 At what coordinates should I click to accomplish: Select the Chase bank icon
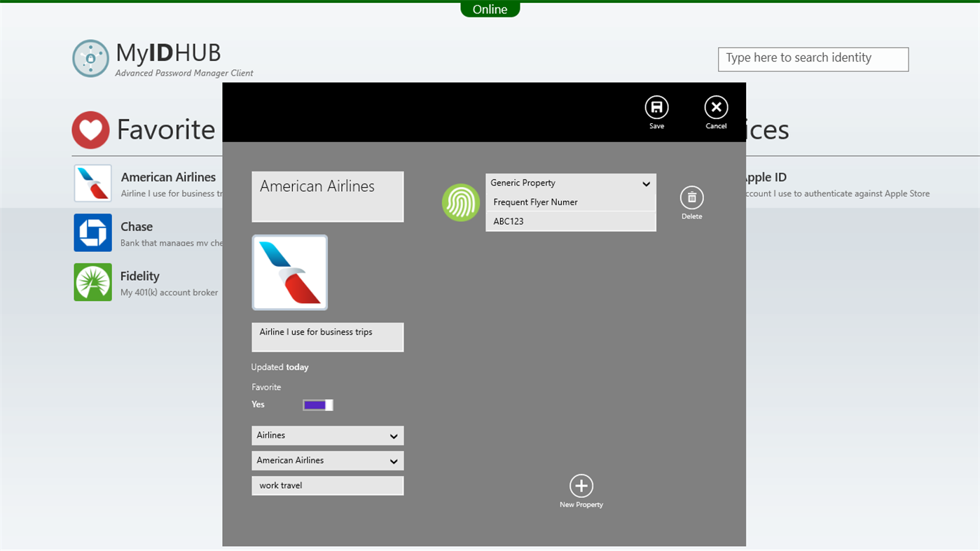tap(92, 232)
